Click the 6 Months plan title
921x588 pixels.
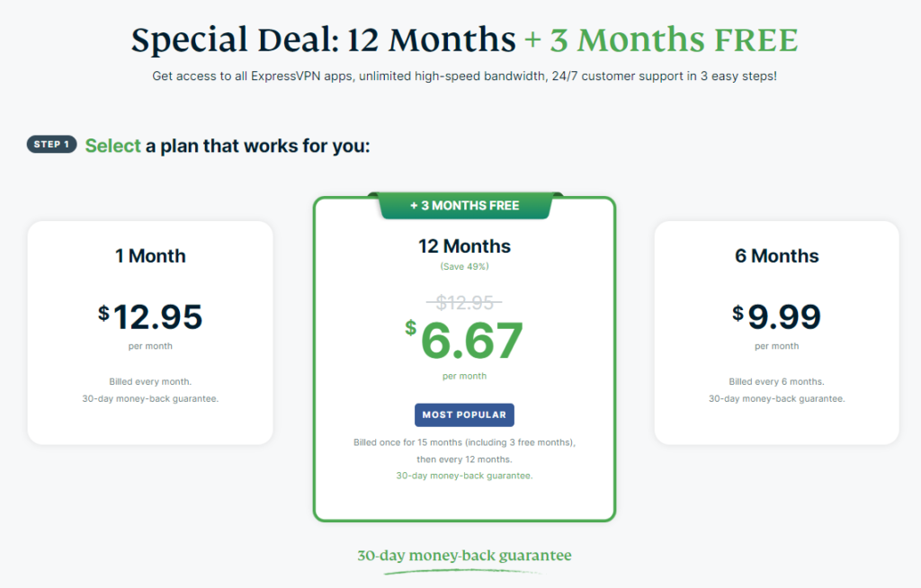776,256
